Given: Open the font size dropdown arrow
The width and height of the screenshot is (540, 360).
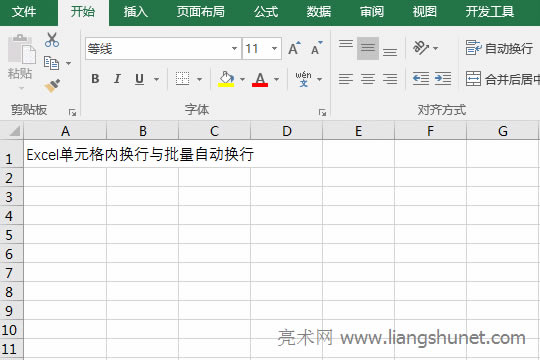Looking at the screenshot, I should pyautogui.click(x=274, y=49).
